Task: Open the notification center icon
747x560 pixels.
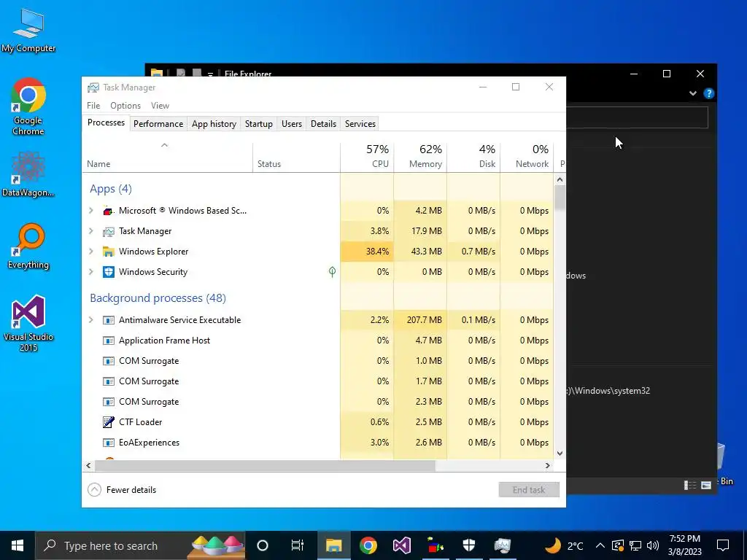Action: [x=723, y=545]
